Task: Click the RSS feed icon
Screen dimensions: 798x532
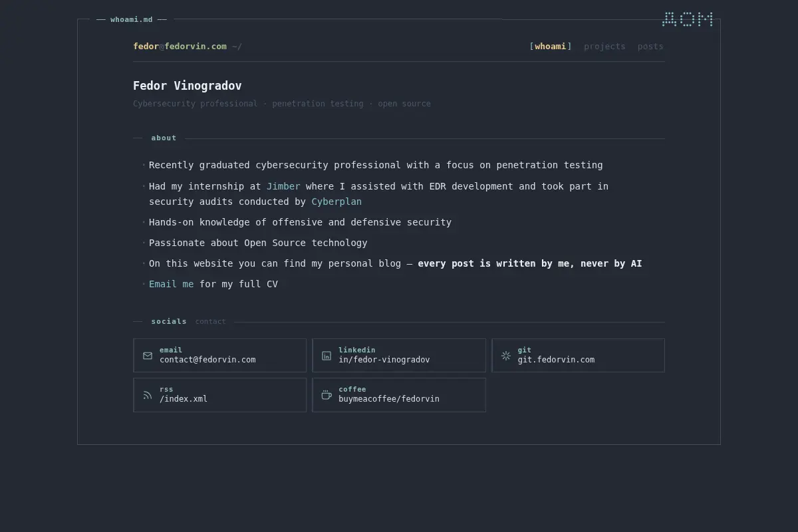Action: [x=148, y=395]
